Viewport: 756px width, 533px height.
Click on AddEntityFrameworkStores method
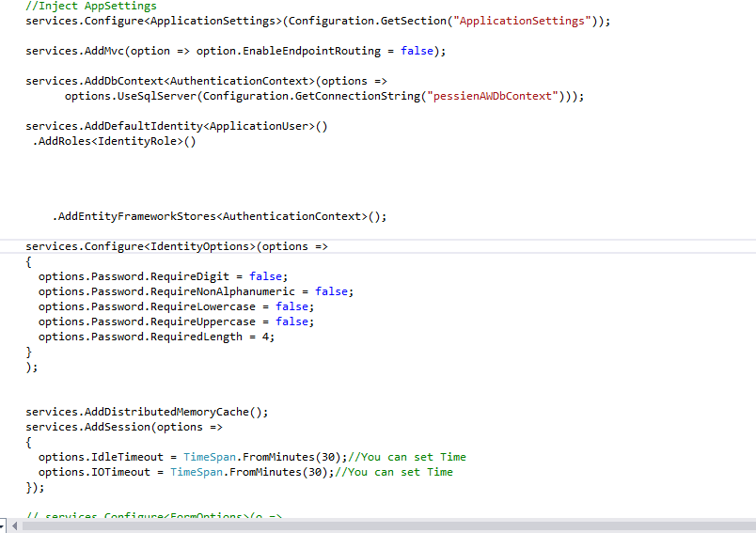click(136, 216)
